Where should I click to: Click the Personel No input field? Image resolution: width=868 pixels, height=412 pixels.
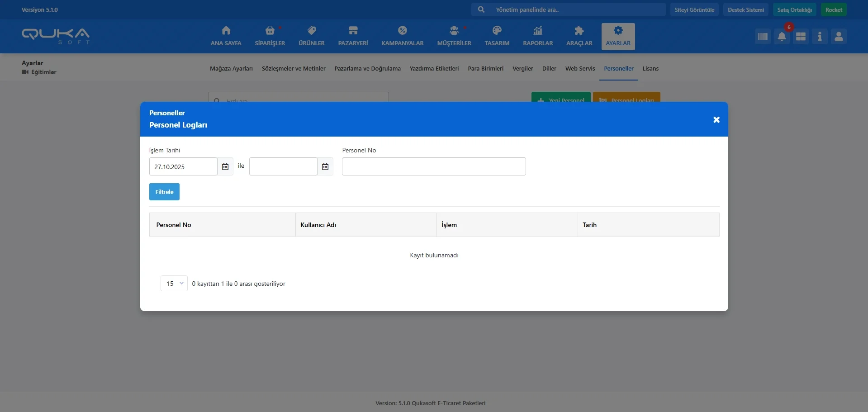433,166
